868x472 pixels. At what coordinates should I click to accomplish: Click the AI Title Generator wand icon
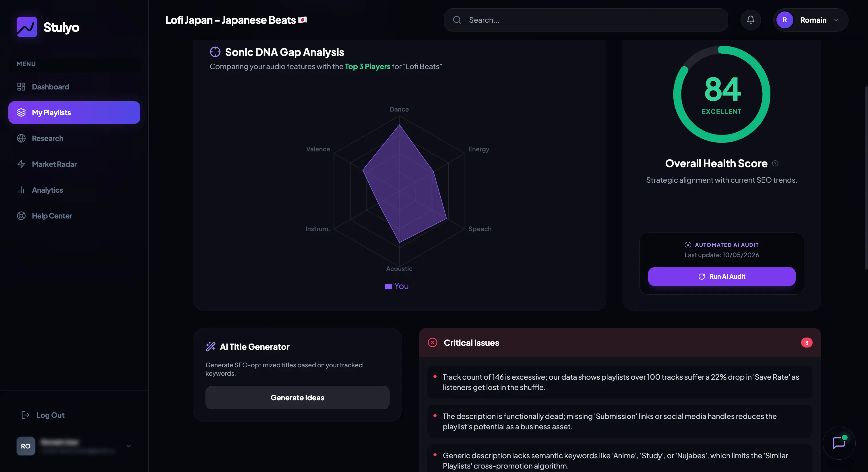(x=211, y=346)
